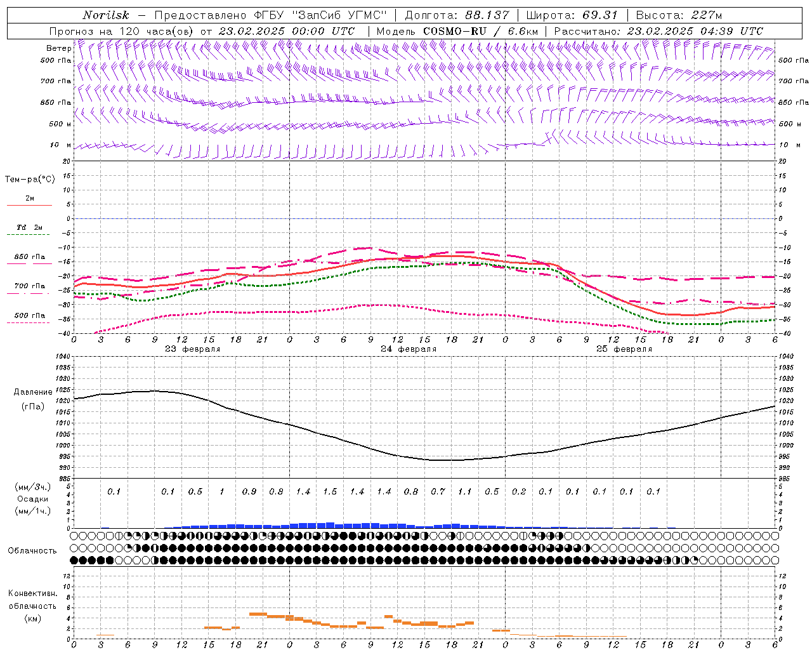Click the 'Давление' pressure panel label
Screen dimensions: 812x650
tap(33, 392)
